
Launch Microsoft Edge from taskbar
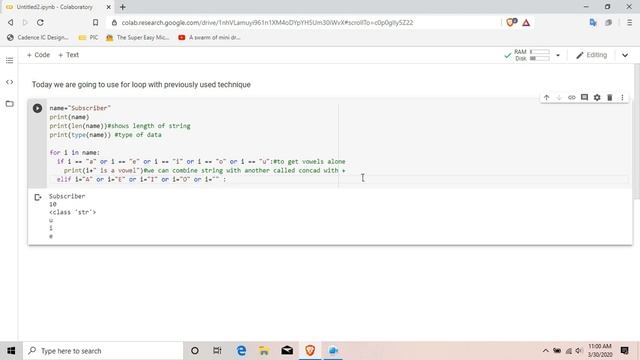pyautogui.click(x=241, y=351)
